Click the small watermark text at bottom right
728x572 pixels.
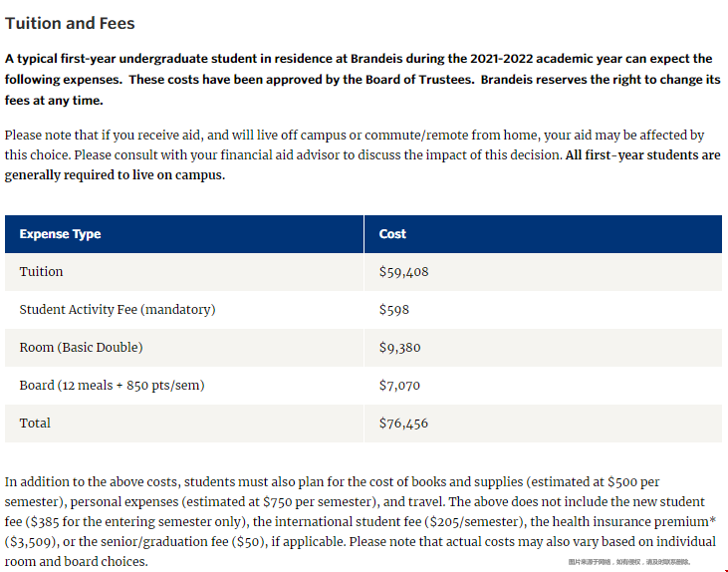coord(629,562)
